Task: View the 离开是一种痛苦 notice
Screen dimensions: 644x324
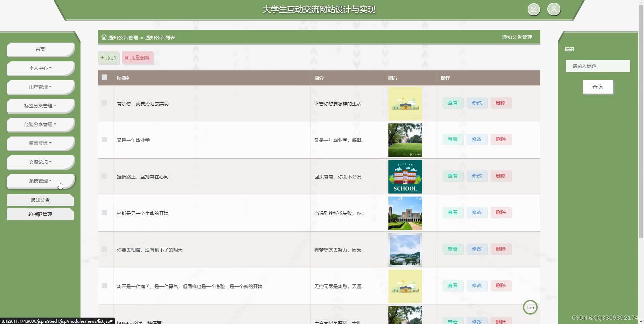Action: [x=453, y=285]
